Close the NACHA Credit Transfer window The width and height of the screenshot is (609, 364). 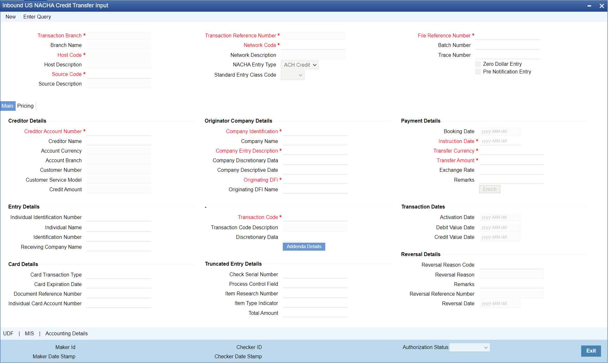(602, 6)
